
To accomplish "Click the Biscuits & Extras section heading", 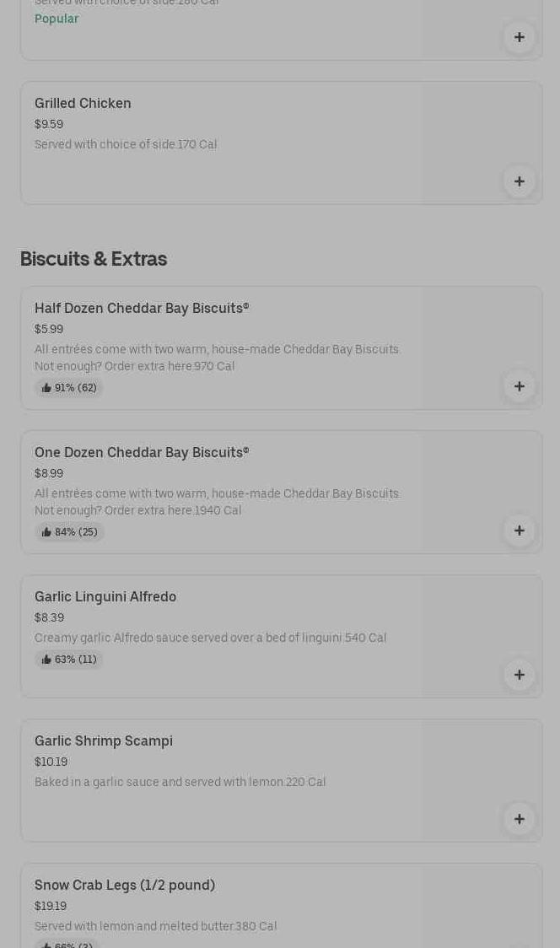I will click(x=94, y=259).
